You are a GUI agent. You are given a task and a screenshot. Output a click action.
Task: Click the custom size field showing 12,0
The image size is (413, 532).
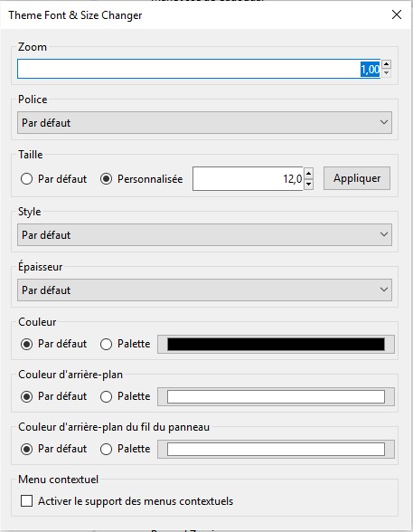[x=248, y=178]
